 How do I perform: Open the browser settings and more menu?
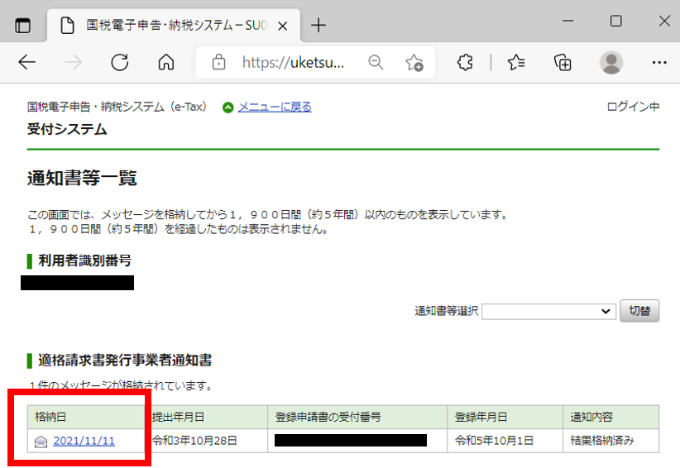(658, 62)
